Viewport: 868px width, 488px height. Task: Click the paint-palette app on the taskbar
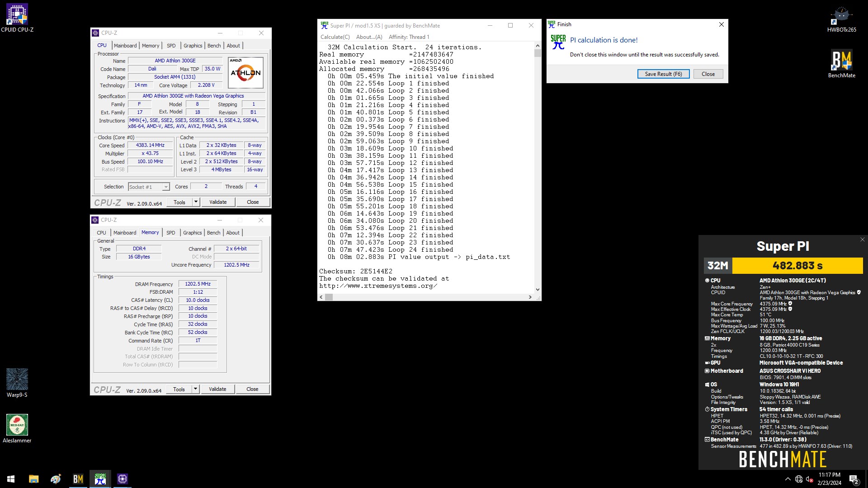(56, 479)
